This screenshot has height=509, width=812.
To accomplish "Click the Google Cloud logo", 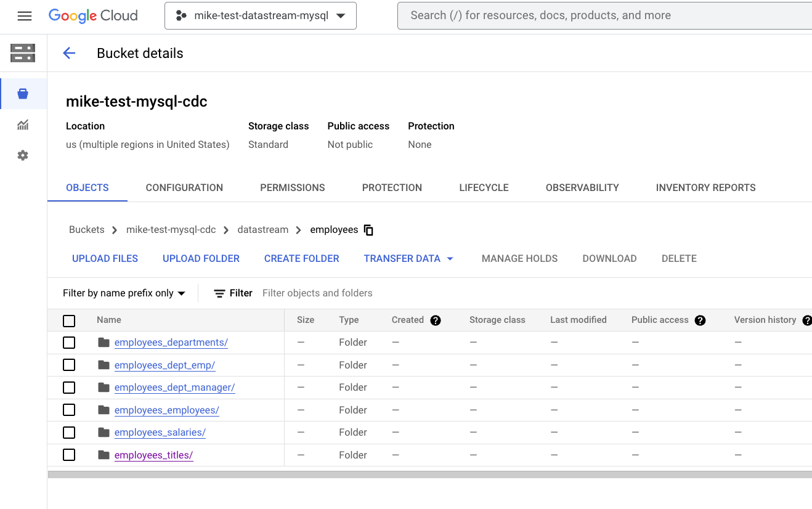I will coord(93,16).
